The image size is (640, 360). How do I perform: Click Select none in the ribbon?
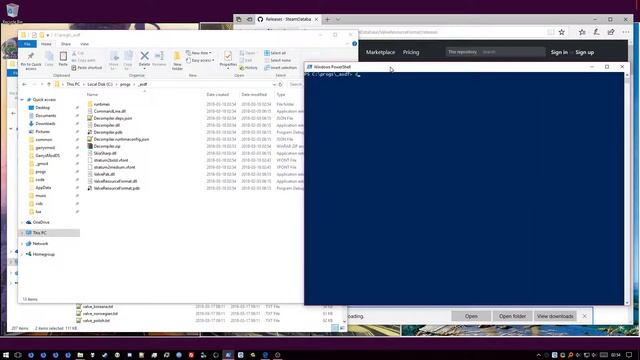pos(278,60)
